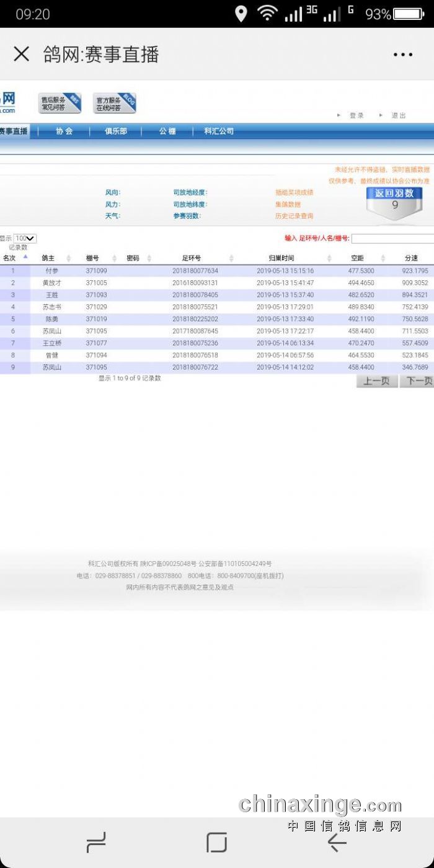Screen dimensions: 434x868
Task: Focus the 足环号/人名/棚号 search field
Action: click(x=392, y=238)
